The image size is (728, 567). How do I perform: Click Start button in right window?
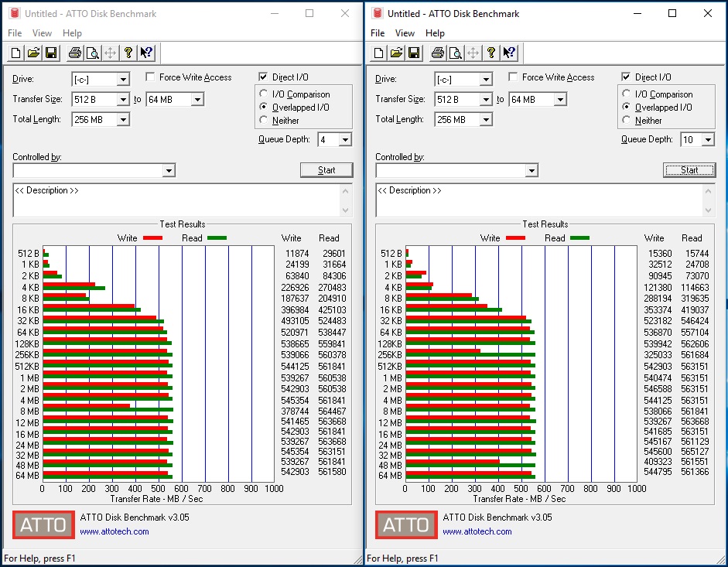tap(689, 170)
